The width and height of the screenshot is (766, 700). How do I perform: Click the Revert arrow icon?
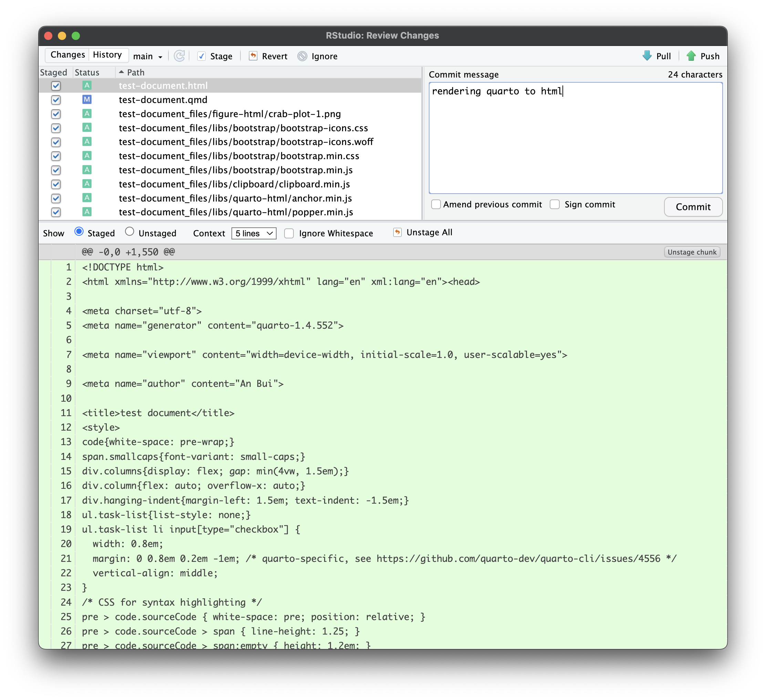(253, 56)
